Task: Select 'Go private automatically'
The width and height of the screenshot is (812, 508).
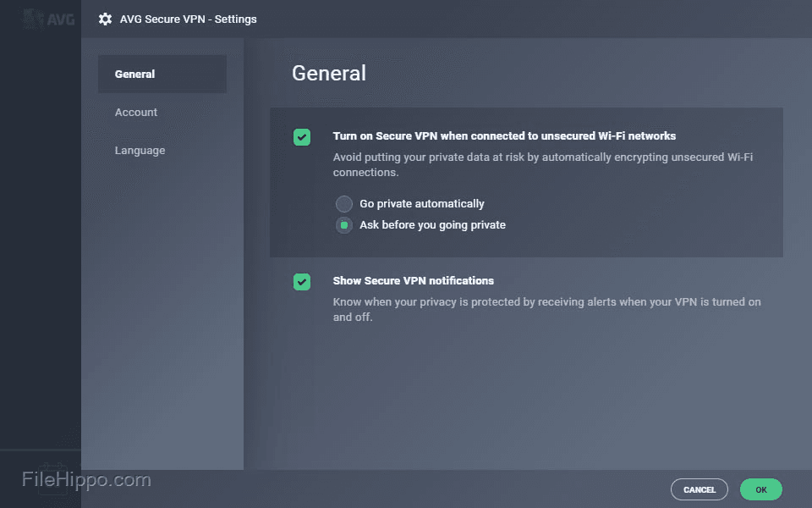Action: (343, 203)
